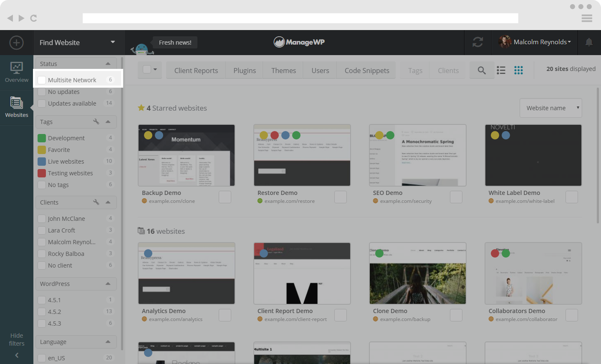Click the search magnifier icon
The image size is (601, 364).
(x=482, y=71)
